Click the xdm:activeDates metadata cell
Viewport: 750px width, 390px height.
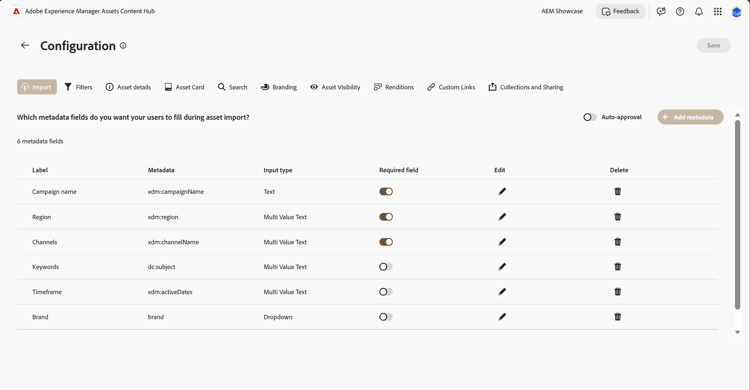170,291
